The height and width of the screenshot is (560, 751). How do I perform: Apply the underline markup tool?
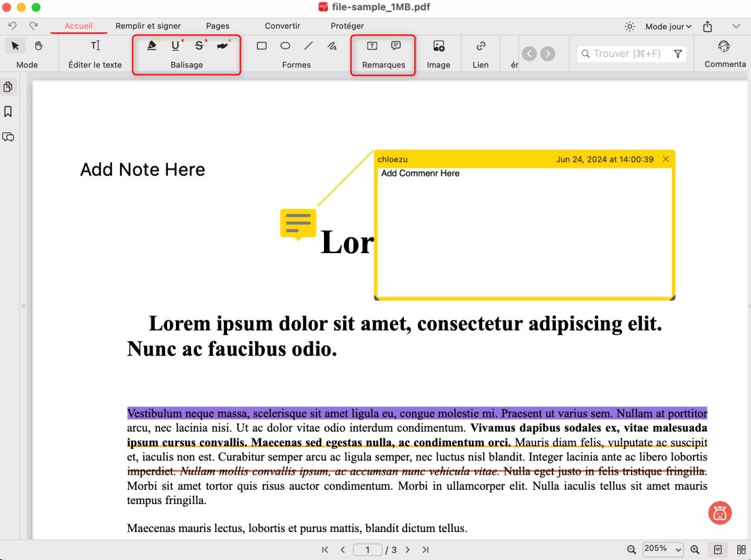point(175,46)
